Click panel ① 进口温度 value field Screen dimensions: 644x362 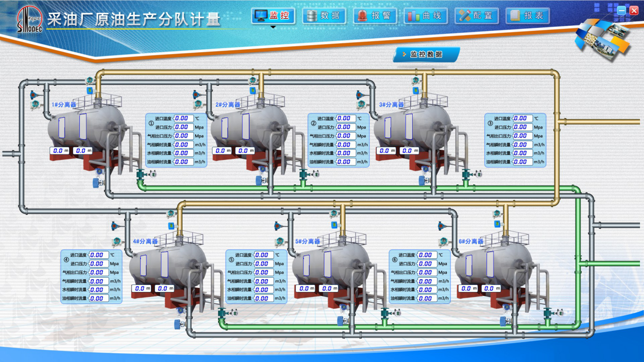(183, 118)
